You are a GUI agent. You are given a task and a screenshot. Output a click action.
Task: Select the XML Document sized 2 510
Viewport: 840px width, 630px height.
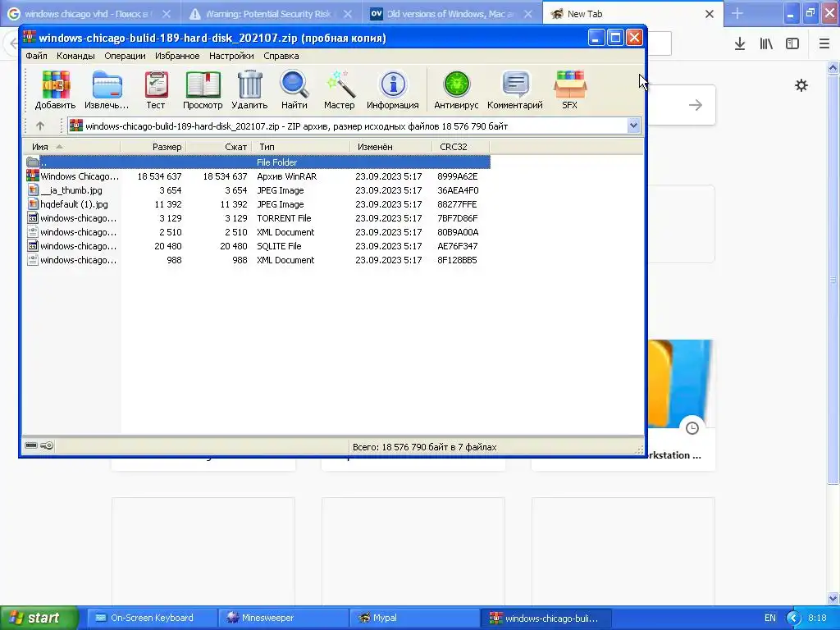point(257,232)
